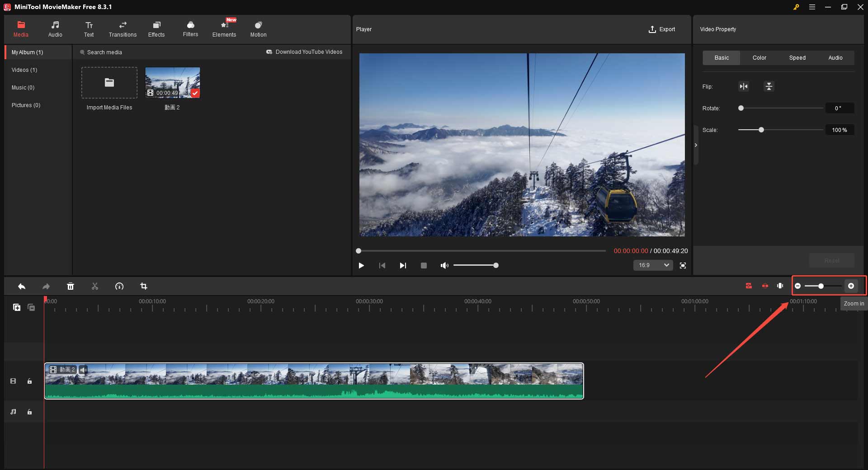Viewport: 868px width, 470px height.
Task: Click the Delete (trash) icon
Action: pyautogui.click(x=71, y=286)
